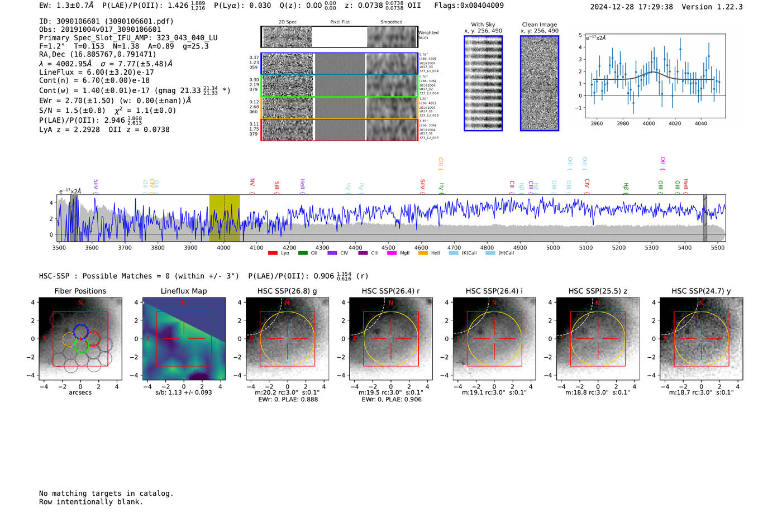Screen dimensions: 782x532
Task: Click the s/b: 1.13 +/- 0.093 label
Action: [184, 392]
